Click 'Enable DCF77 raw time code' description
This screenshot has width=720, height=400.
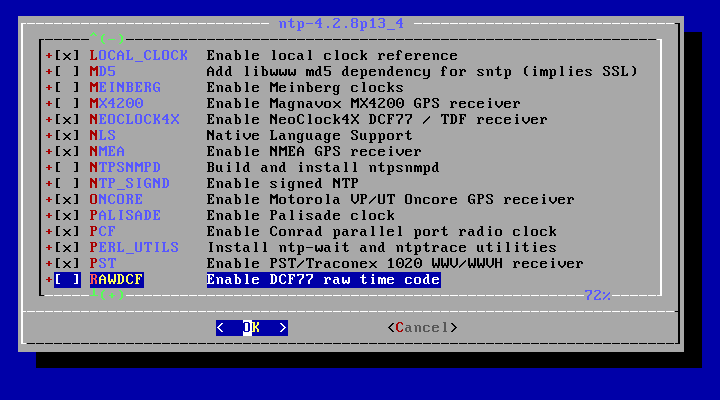[x=324, y=280]
